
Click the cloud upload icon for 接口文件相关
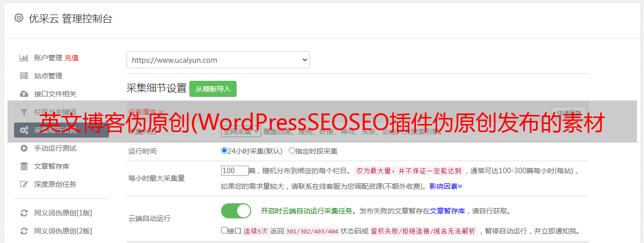[24, 94]
